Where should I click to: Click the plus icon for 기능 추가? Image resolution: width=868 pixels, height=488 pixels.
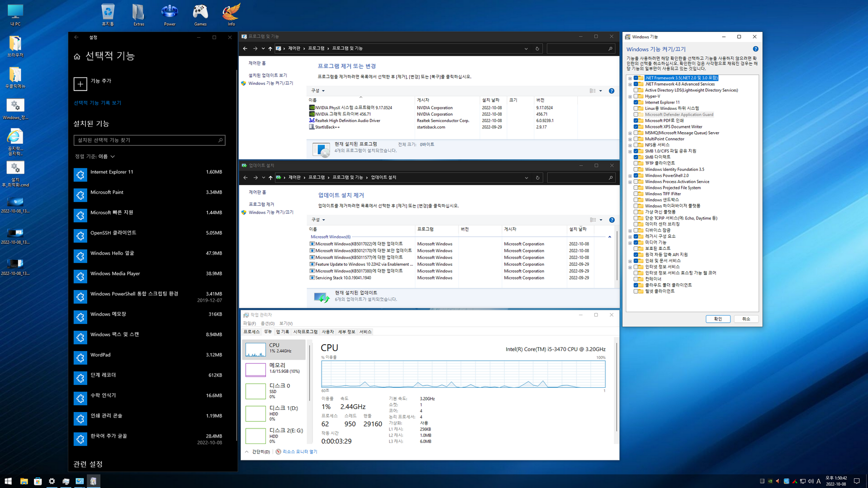(80, 84)
